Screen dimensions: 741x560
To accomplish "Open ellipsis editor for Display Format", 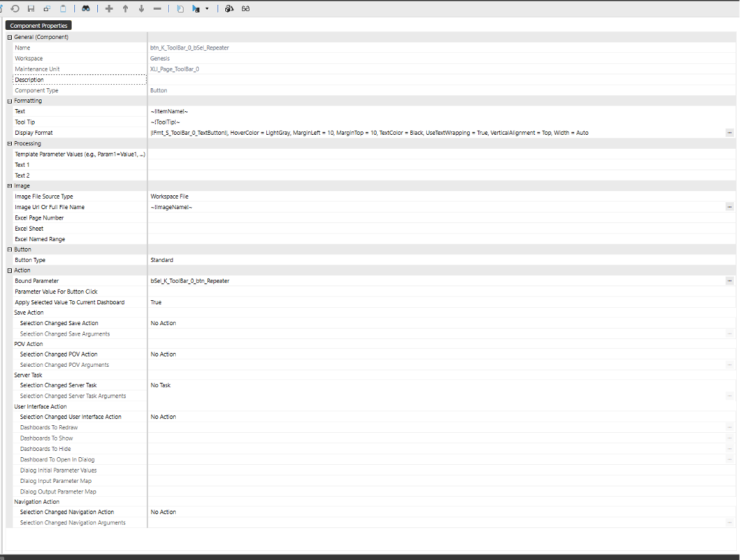I will pos(730,133).
